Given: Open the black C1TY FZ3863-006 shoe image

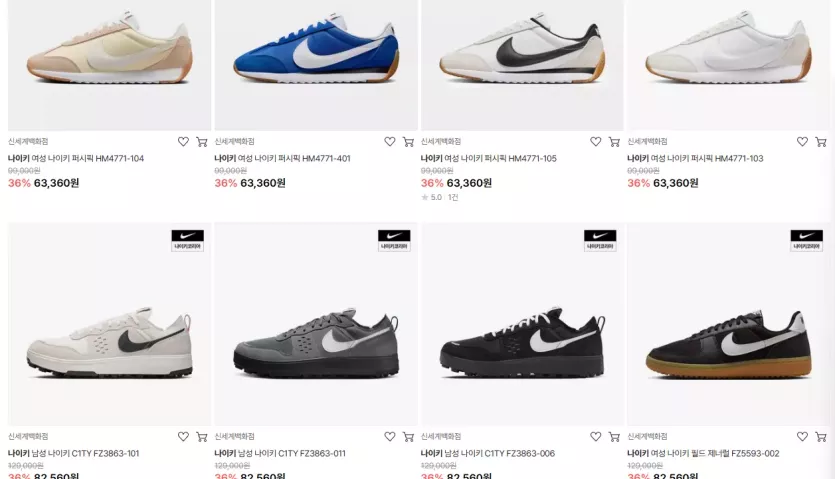Looking at the screenshot, I should 522,324.
